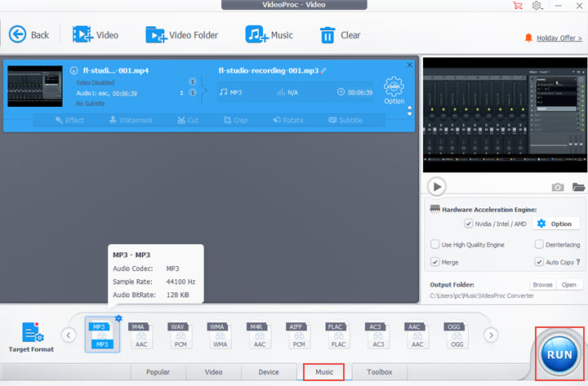Open the Crop tool

point(235,120)
